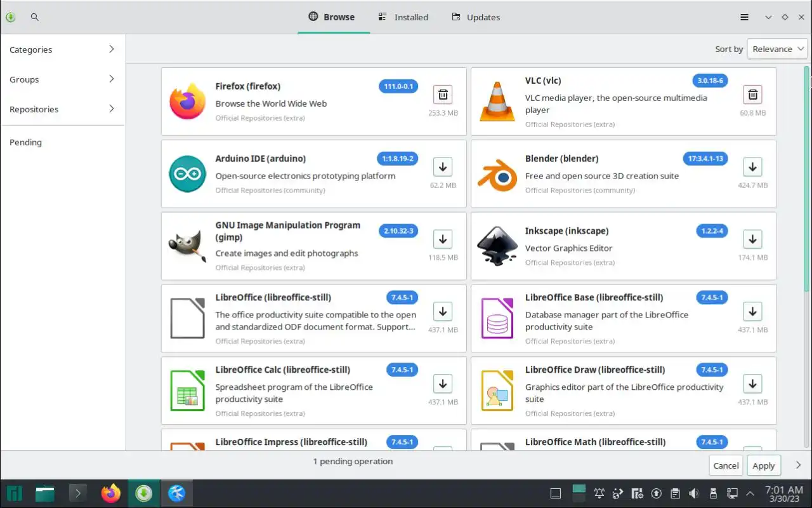Click the Pamac package manager taskbar icon
Image resolution: width=812 pixels, height=508 pixels.
144,493
